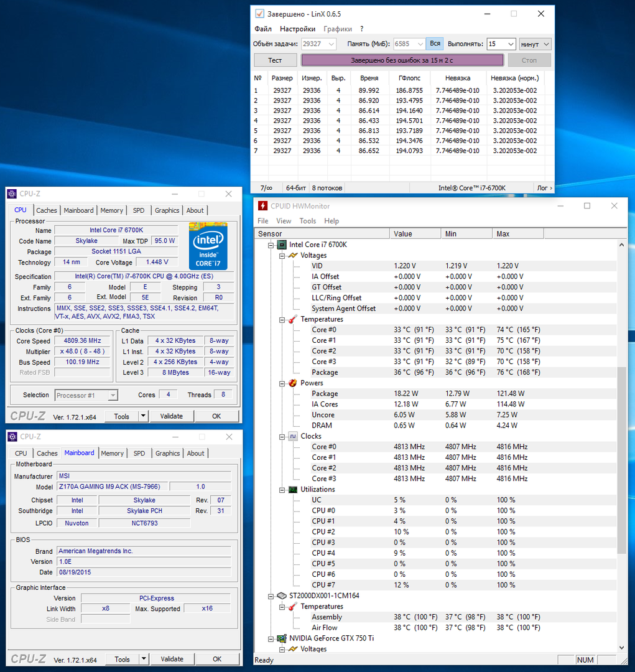
Task: Click the ST2000DX001 hard drive icon
Action: click(281, 595)
